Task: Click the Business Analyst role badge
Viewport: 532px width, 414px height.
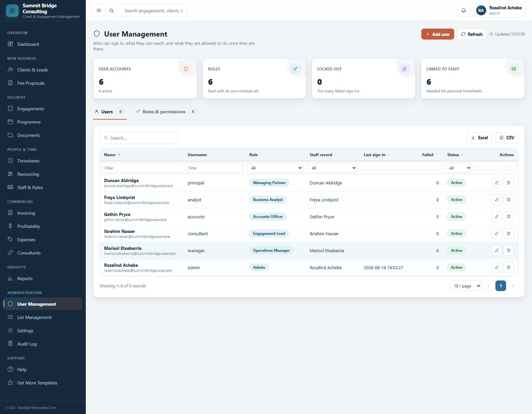Action: point(268,200)
